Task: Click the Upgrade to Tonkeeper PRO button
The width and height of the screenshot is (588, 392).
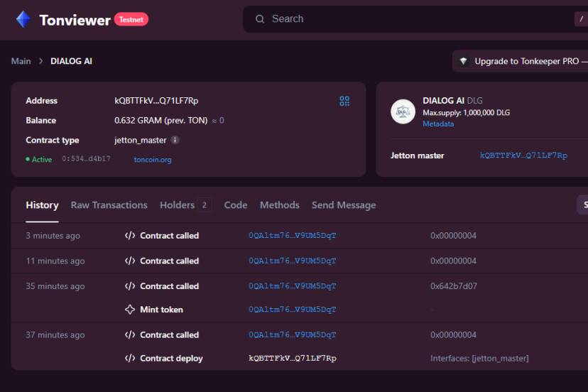Action: [x=520, y=61]
